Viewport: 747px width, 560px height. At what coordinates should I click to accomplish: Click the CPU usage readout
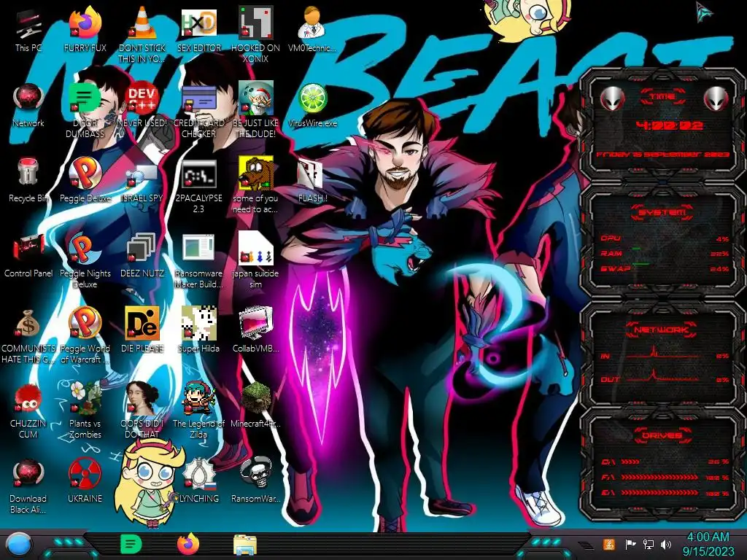click(x=665, y=238)
